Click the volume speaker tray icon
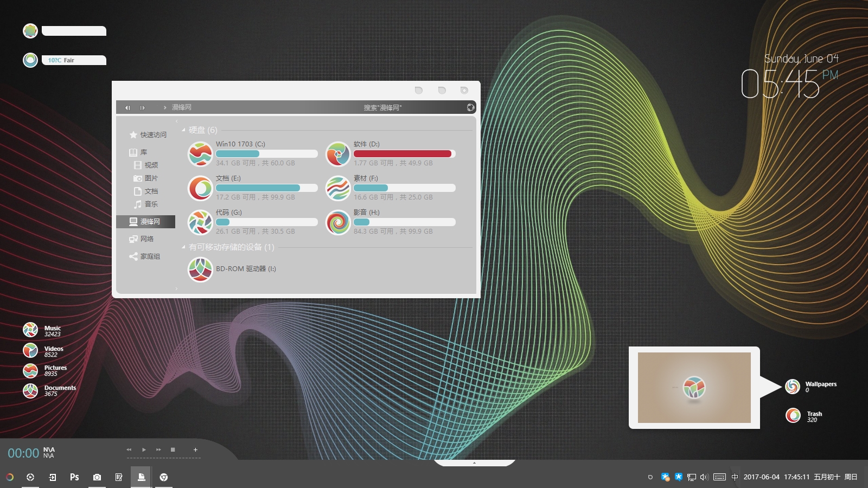The height and width of the screenshot is (488, 868). pos(704,477)
